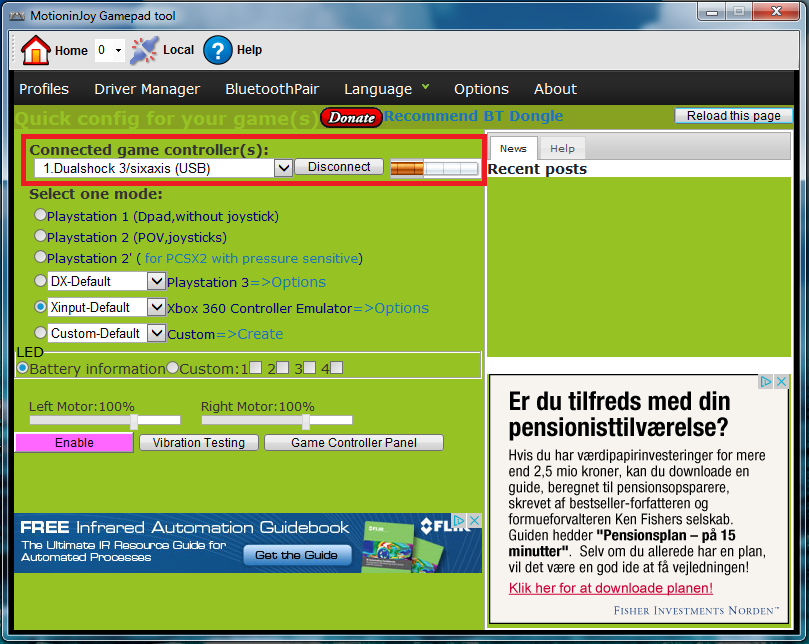
Task: Click the Home house icon
Action: pos(35,50)
